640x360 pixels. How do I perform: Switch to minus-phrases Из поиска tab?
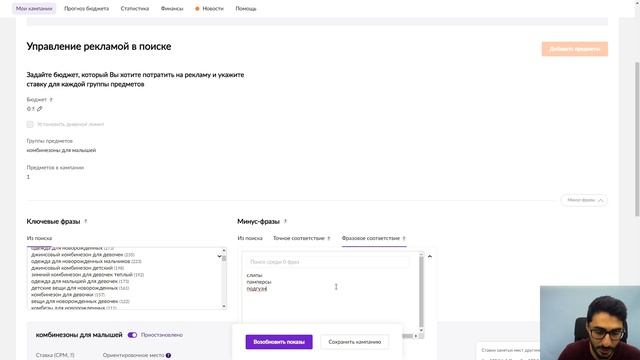click(250, 238)
